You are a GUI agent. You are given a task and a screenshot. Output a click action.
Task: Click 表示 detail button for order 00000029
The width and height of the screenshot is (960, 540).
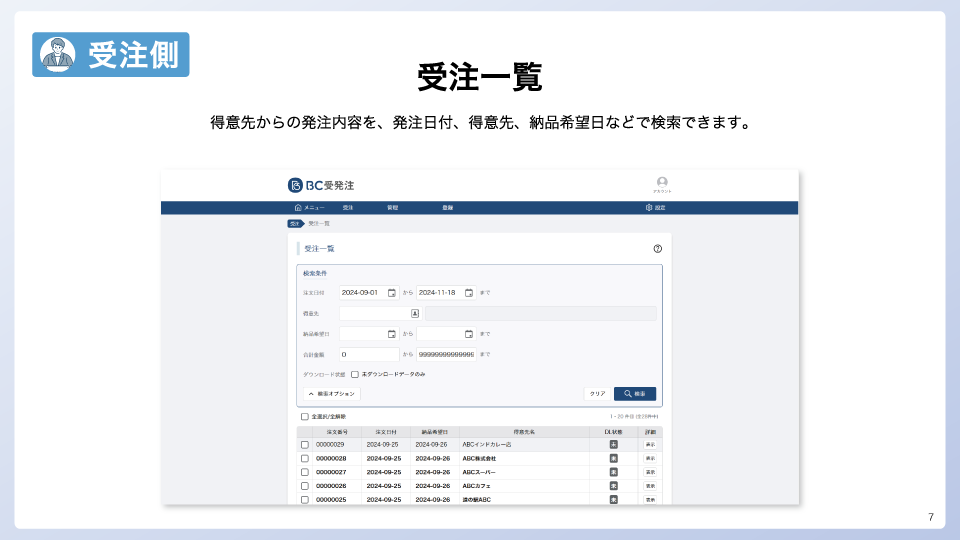coord(650,444)
